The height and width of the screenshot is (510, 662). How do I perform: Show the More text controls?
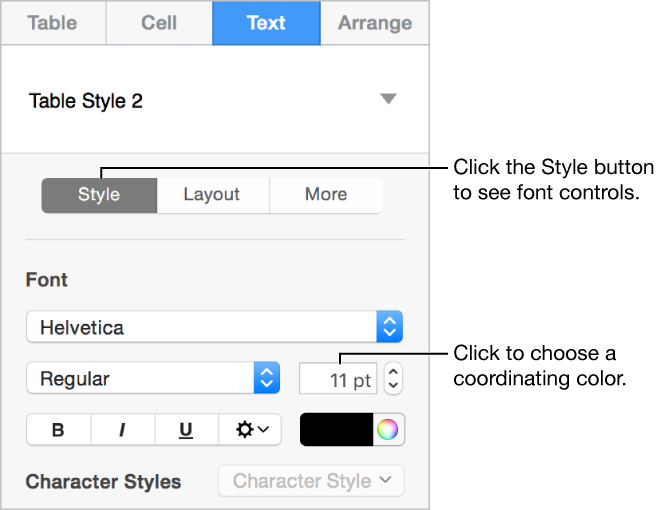coord(326,195)
